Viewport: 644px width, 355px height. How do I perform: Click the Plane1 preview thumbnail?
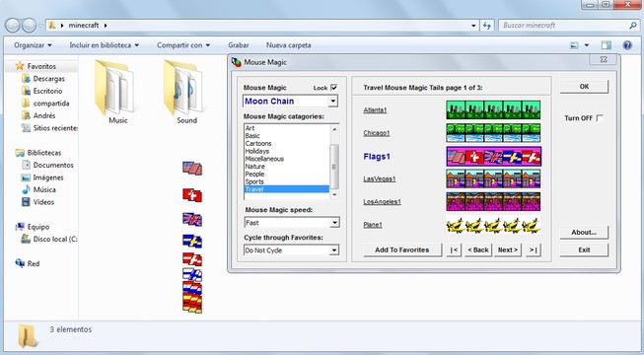click(x=494, y=225)
